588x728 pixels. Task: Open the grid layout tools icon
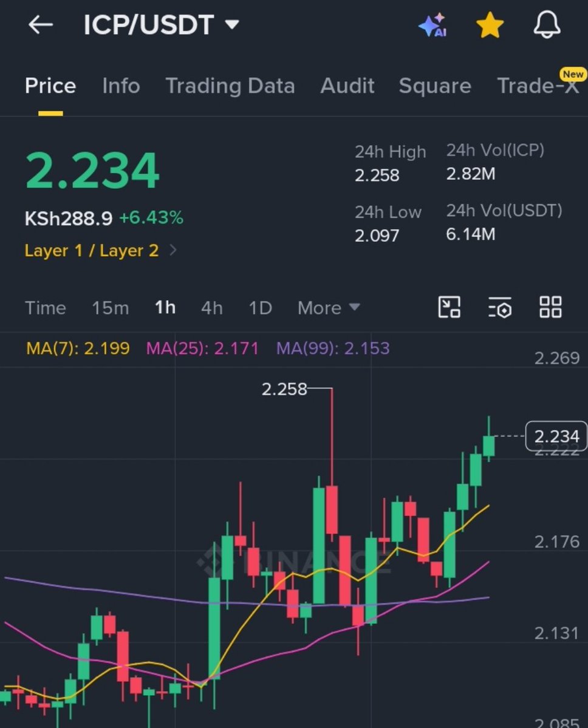pos(550,307)
